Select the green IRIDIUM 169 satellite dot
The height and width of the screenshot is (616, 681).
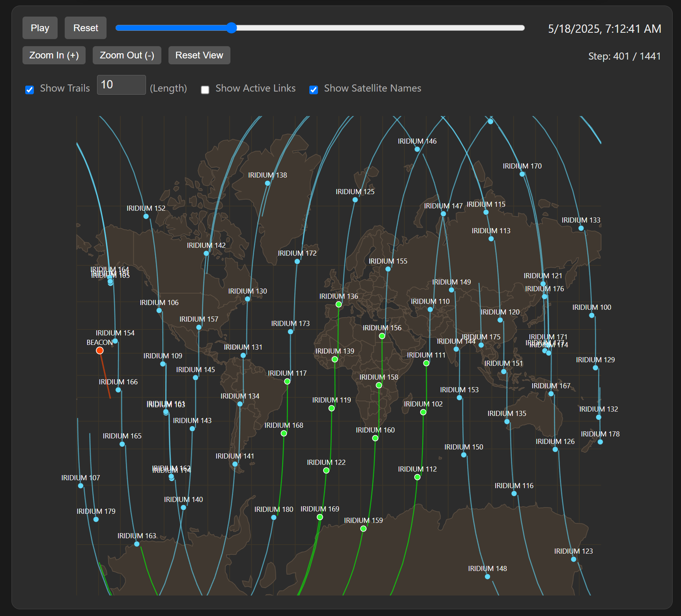pyautogui.click(x=320, y=517)
